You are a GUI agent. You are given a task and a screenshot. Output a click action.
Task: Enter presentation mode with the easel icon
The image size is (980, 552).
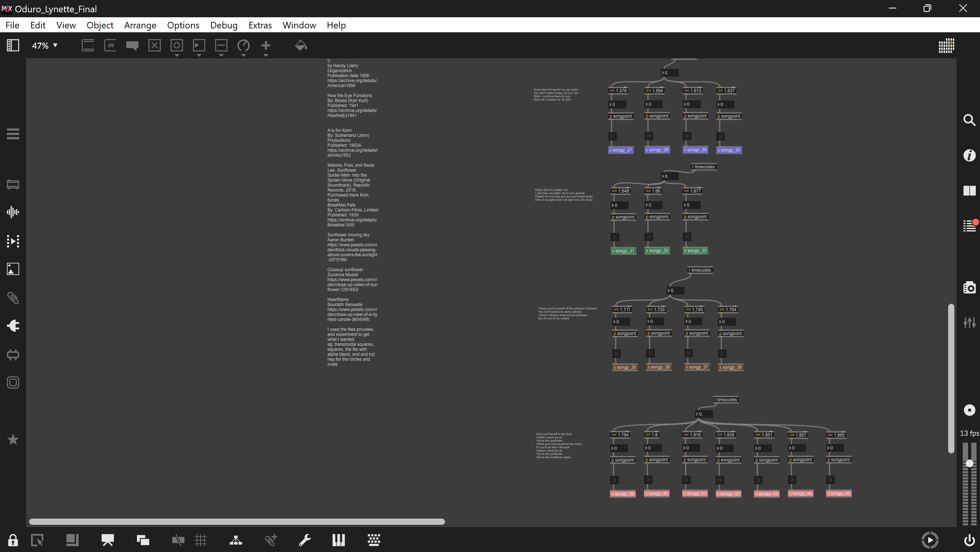click(x=107, y=540)
